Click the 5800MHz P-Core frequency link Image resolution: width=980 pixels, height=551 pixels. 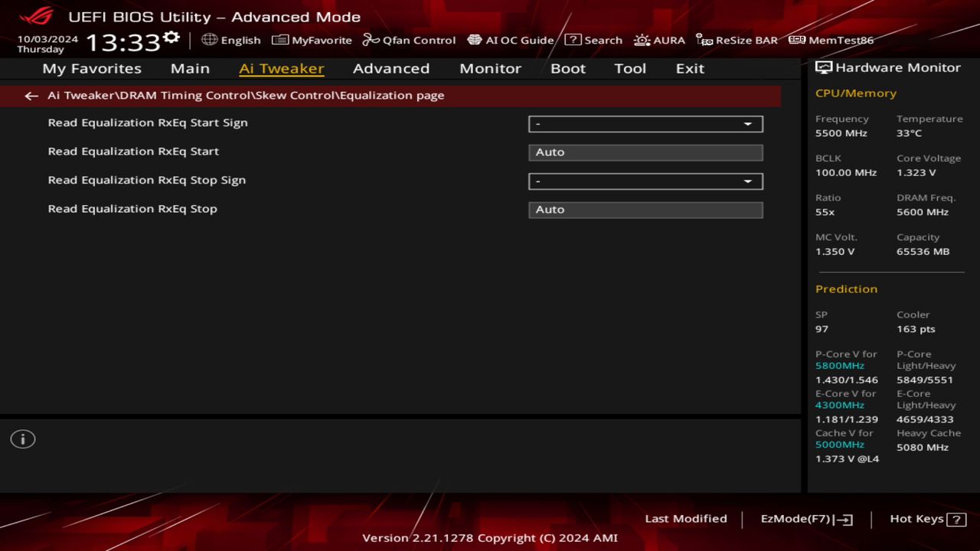[840, 366]
